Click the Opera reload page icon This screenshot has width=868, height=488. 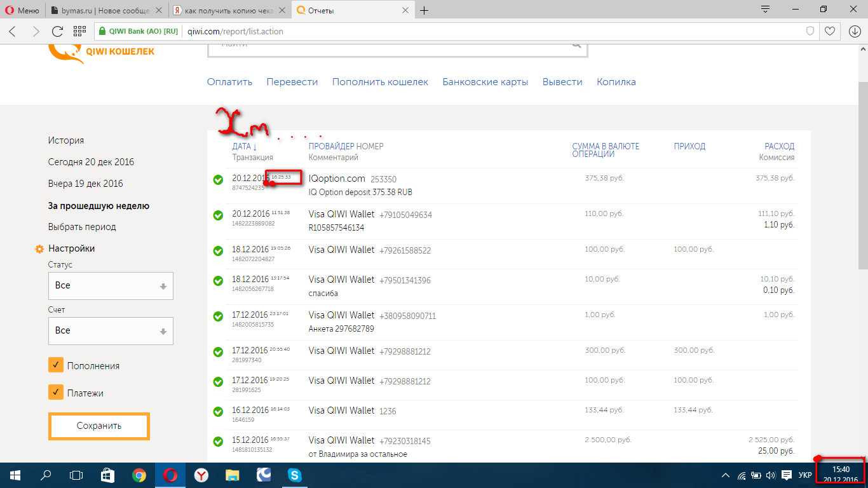57,31
